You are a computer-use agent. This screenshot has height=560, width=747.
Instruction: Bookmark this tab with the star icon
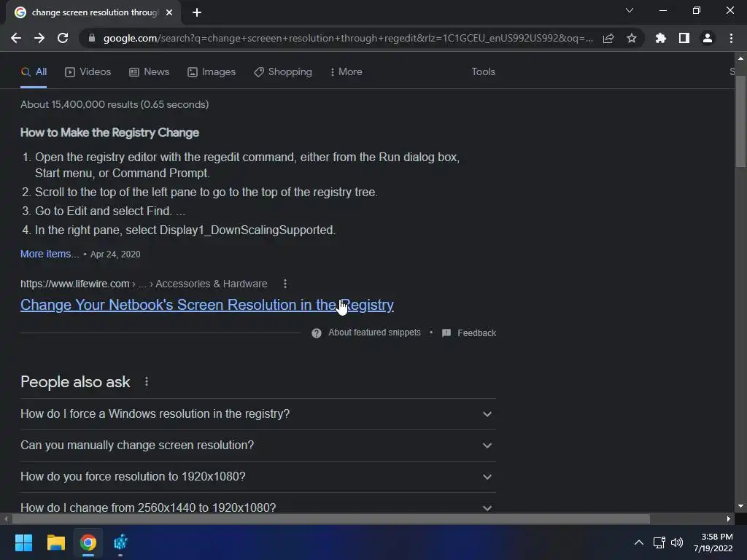coord(631,38)
